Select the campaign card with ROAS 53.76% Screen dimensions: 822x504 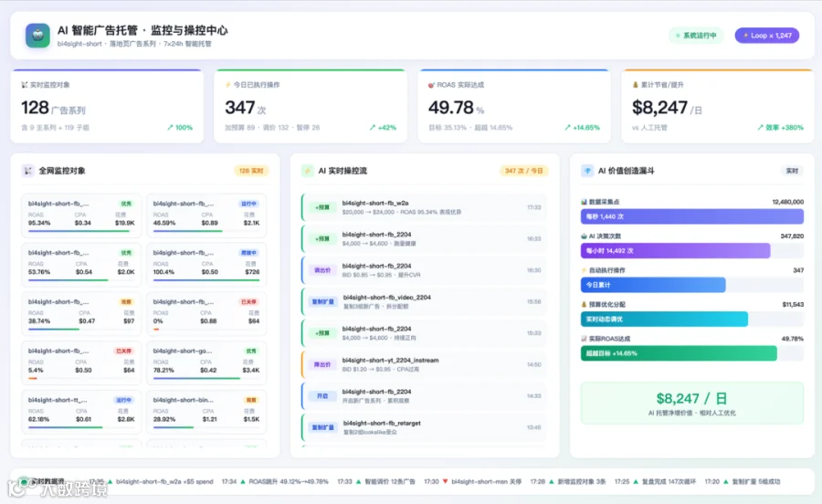81,265
